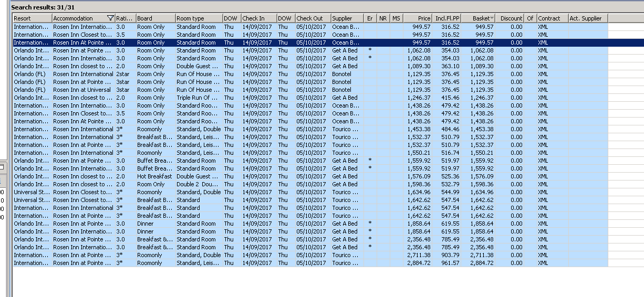Click the Act. Supplier column header
Image resolution: width=644 pixels, height=297 pixels.
click(588, 18)
